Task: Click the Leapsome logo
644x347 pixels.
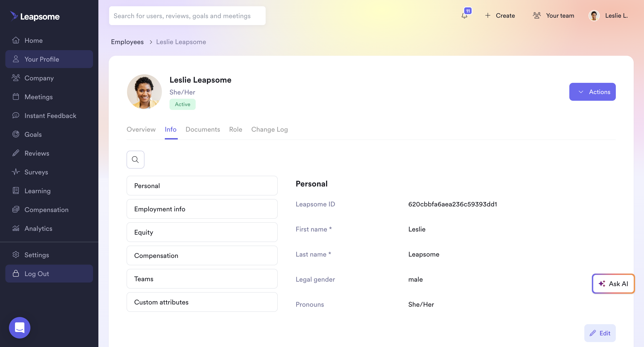Action: [x=35, y=16]
